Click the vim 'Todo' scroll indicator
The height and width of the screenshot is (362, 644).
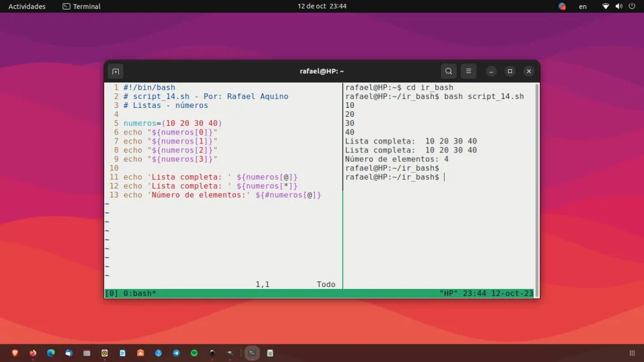326,285
